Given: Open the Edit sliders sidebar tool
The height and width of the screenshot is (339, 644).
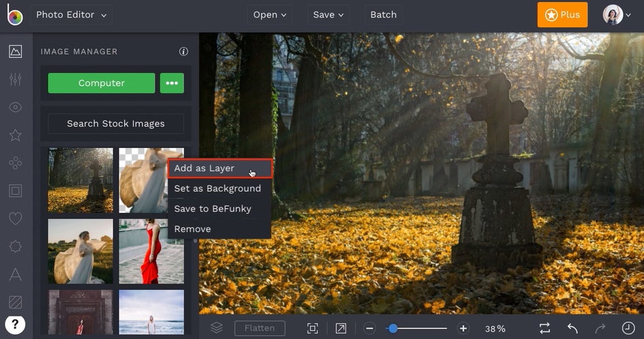Looking at the screenshot, I should pyautogui.click(x=16, y=79).
